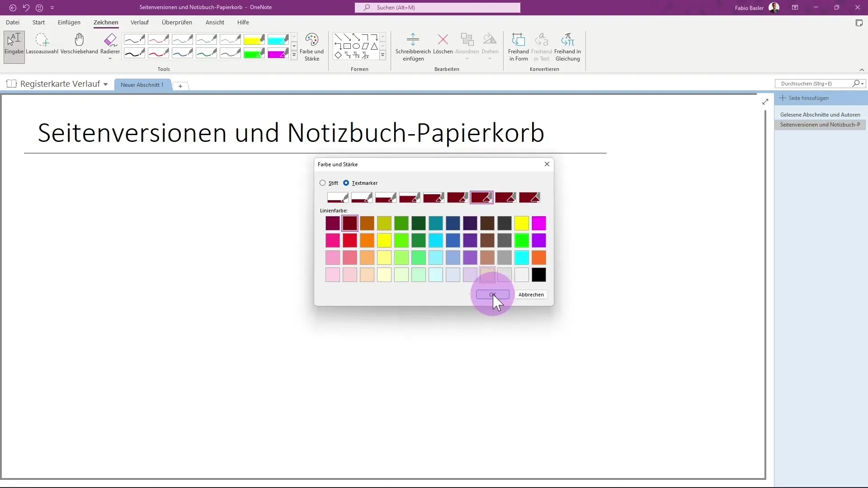
Task: Expand the pen gallery more arrow
Action: coord(294,55)
